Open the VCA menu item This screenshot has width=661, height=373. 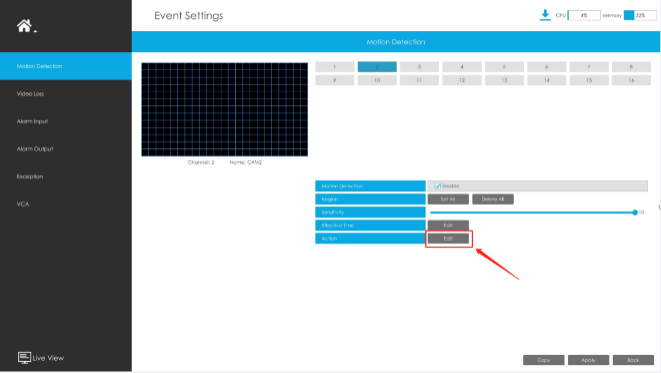pyautogui.click(x=23, y=204)
